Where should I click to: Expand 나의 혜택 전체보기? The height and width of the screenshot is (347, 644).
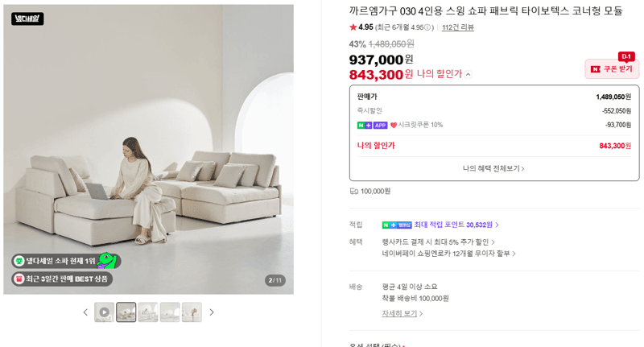point(493,168)
